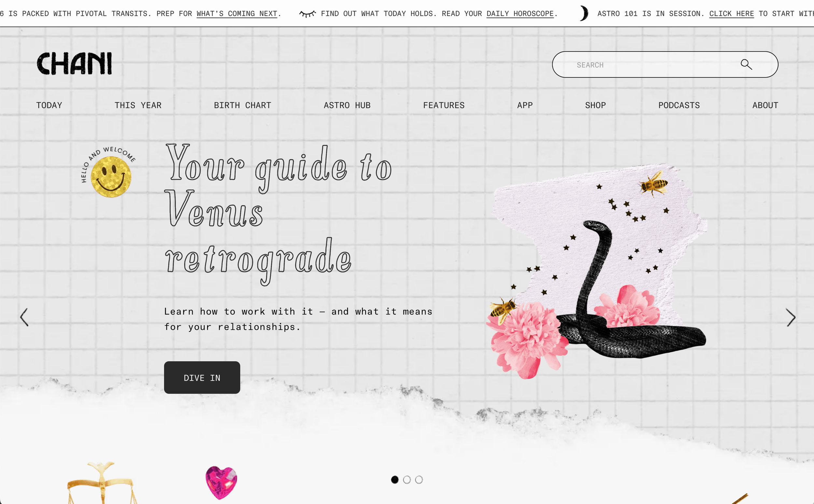Open the BIRTH CHART menu
The width and height of the screenshot is (814, 504).
tap(242, 105)
